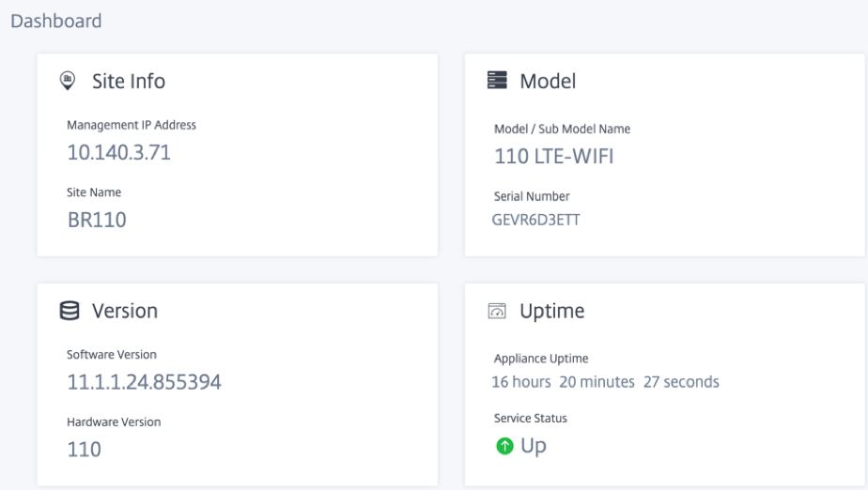Viewport: 868px width, 490px height.
Task: Click the appliance uptime duration text
Action: [605, 382]
